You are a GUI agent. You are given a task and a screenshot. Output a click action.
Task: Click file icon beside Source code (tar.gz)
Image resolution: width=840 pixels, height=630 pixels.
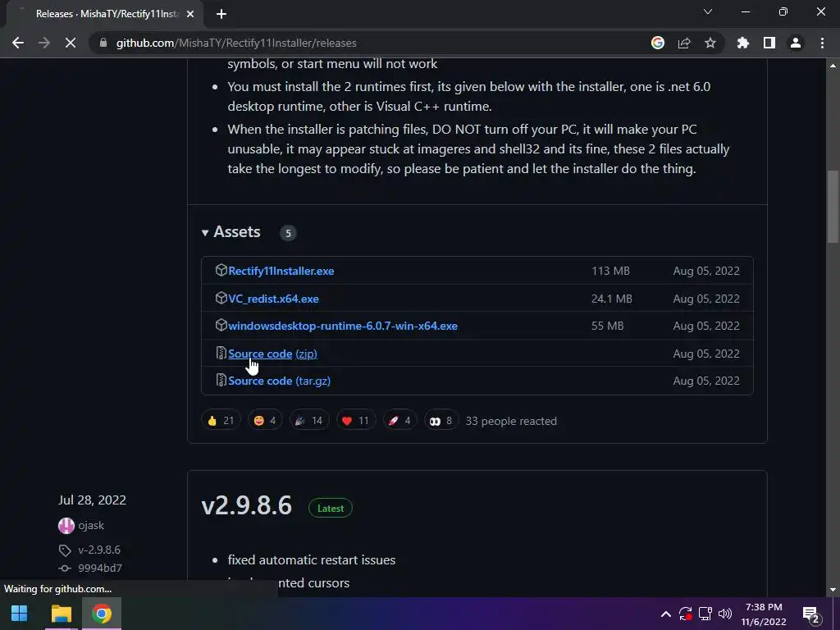(221, 380)
